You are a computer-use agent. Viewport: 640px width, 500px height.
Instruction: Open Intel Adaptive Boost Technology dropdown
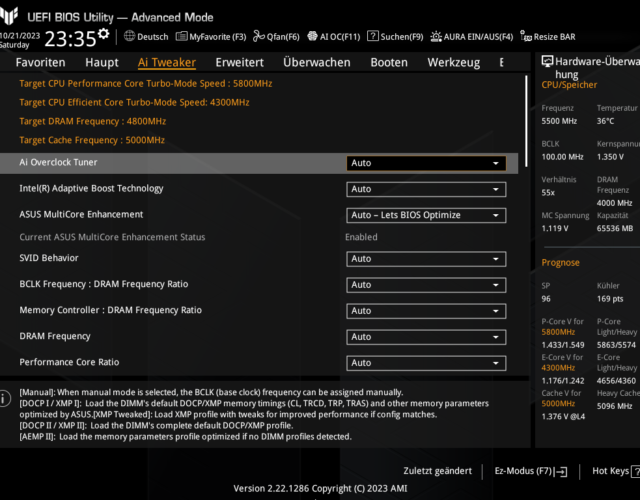tap(426, 189)
